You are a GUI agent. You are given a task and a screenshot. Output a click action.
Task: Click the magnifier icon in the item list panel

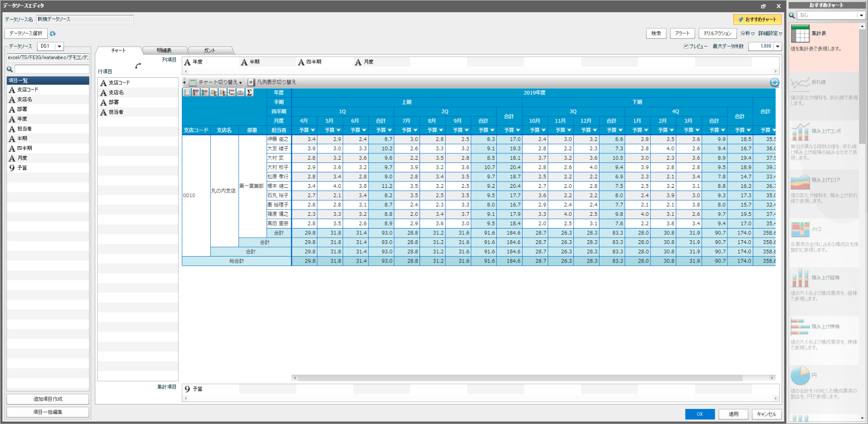9,69
